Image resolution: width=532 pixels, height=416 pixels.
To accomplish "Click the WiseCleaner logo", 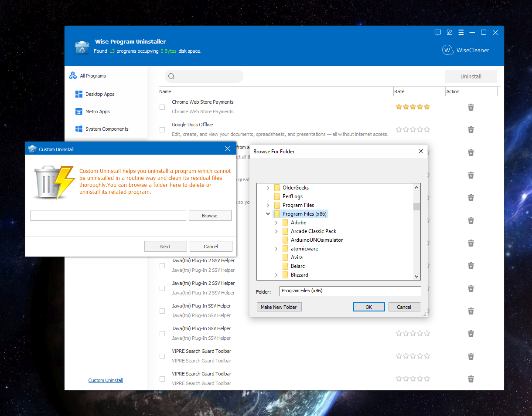I will coord(466,50).
